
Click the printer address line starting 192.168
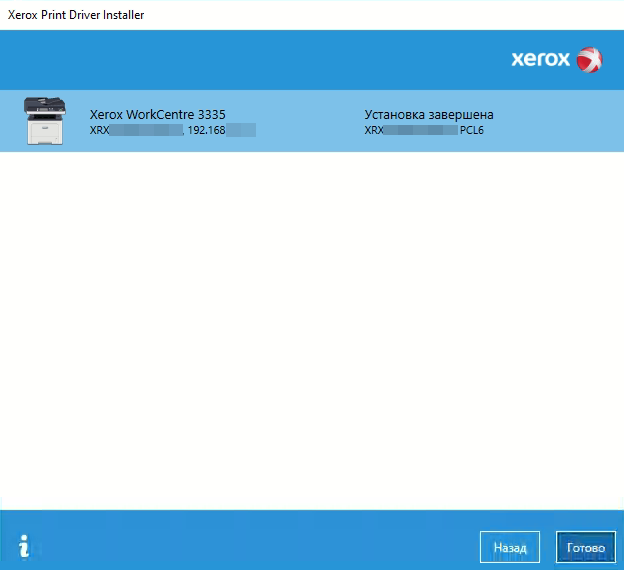coord(173,130)
